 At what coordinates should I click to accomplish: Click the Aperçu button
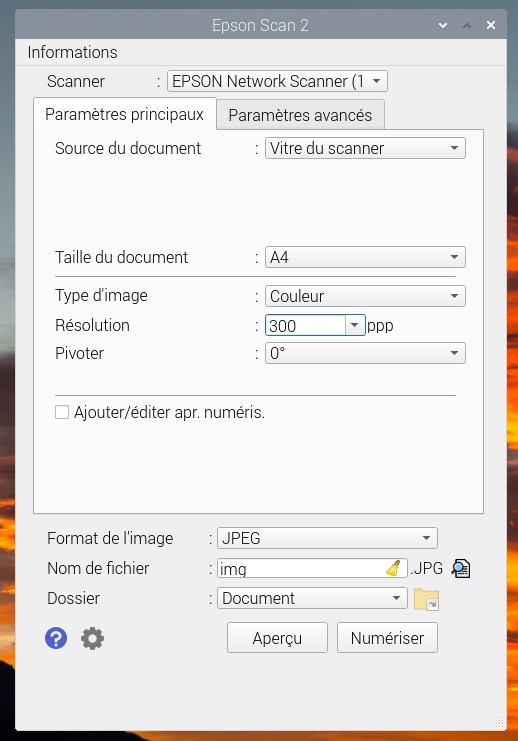point(277,638)
